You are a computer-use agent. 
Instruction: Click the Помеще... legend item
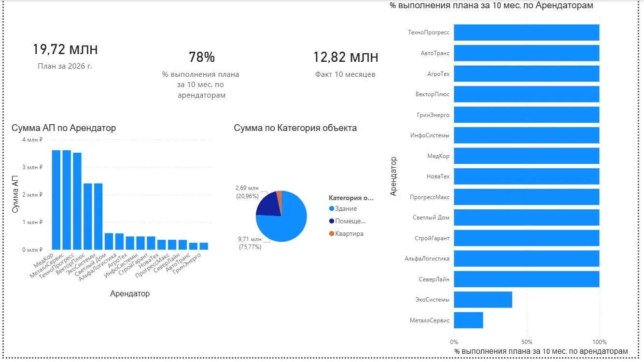[348, 221]
